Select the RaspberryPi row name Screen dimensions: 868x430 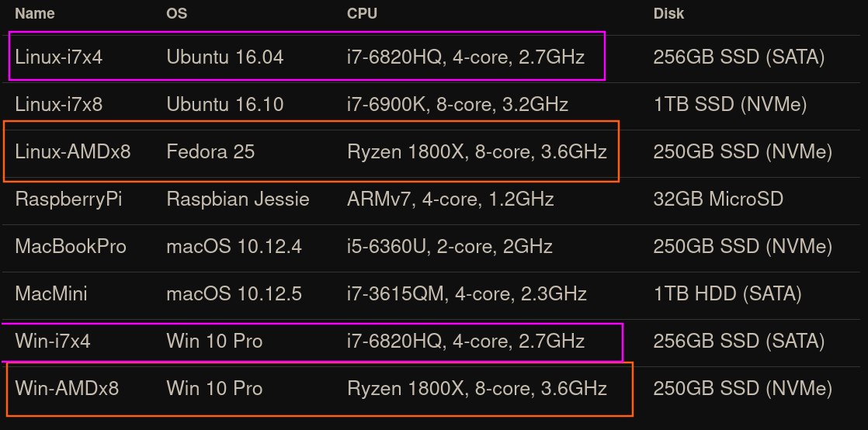tap(69, 199)
